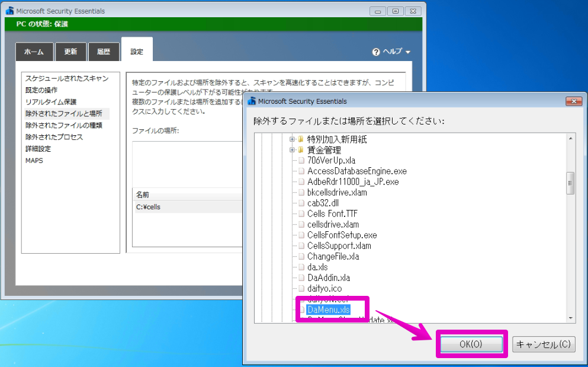The image size is (588, 367).
Task: Click the ヘルプ link text
Action: (392, 52)
